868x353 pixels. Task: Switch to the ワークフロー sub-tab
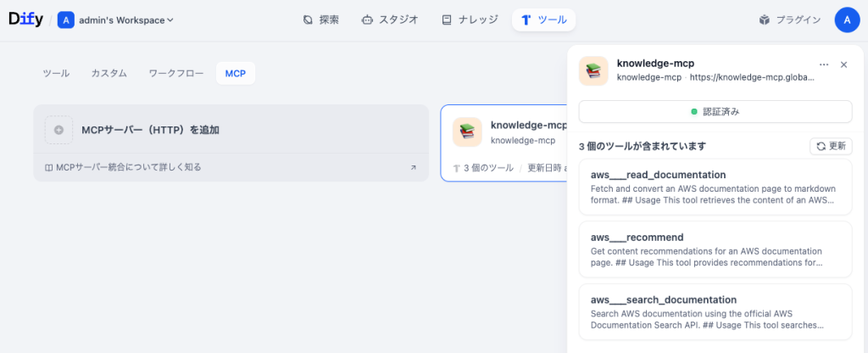(176, 73)
